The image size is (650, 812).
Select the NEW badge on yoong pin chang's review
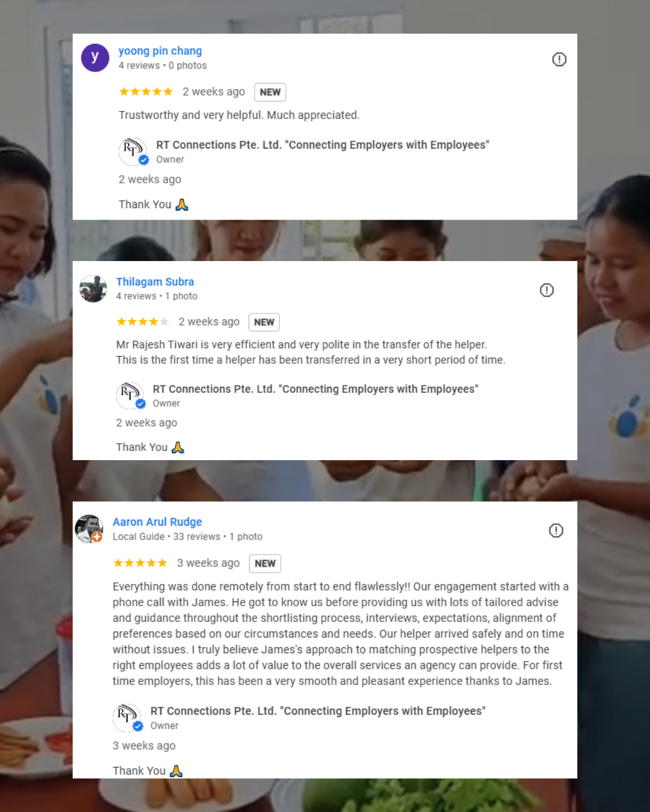coord(270,92)
